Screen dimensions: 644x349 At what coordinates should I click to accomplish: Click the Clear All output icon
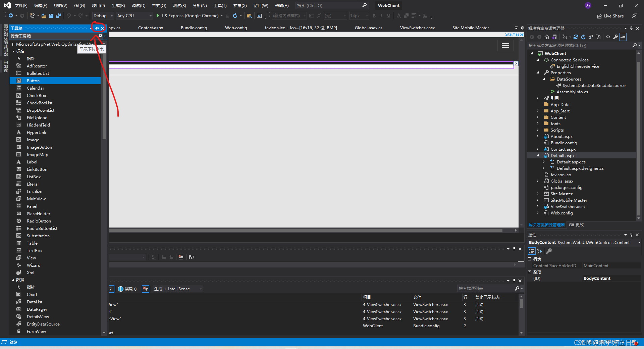coord(181,257)
